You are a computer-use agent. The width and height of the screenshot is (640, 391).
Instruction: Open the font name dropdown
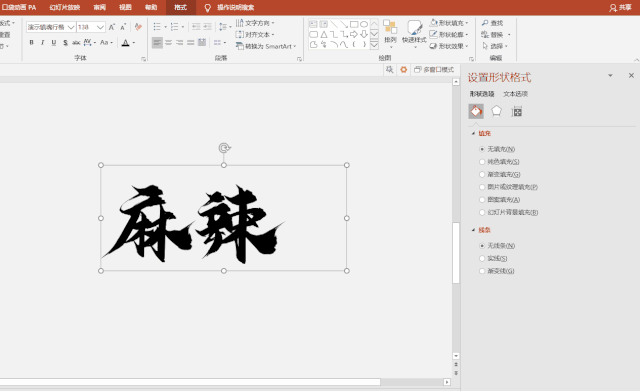tap(71, 27)
